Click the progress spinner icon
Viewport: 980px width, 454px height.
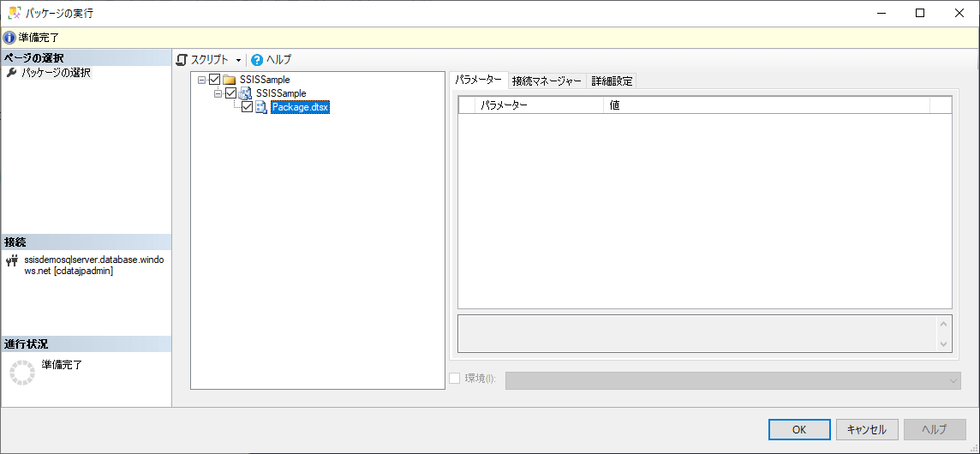click(22, 373)
